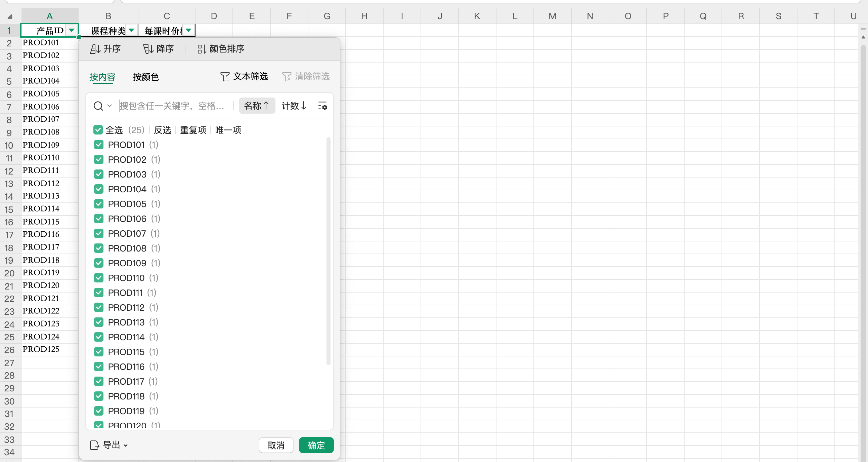
Task: Open filter list settings icon
Action: [x=322, y=106]
